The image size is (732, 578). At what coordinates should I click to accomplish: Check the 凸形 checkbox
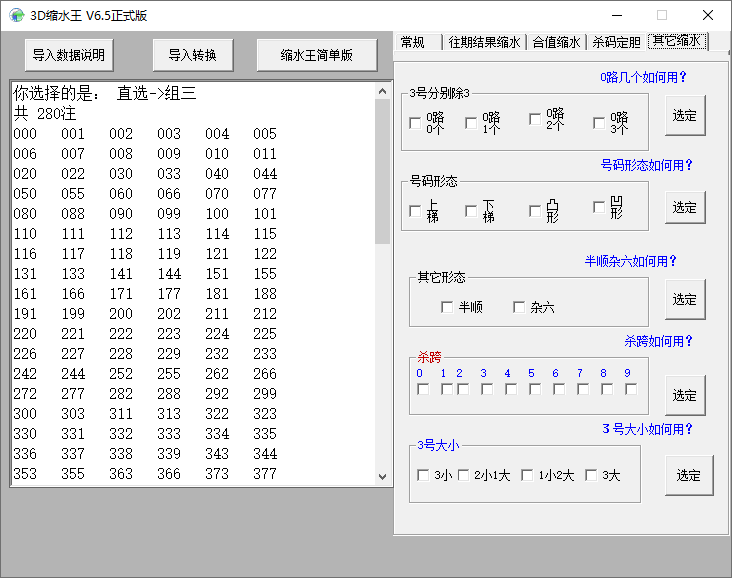pos(535,211)
